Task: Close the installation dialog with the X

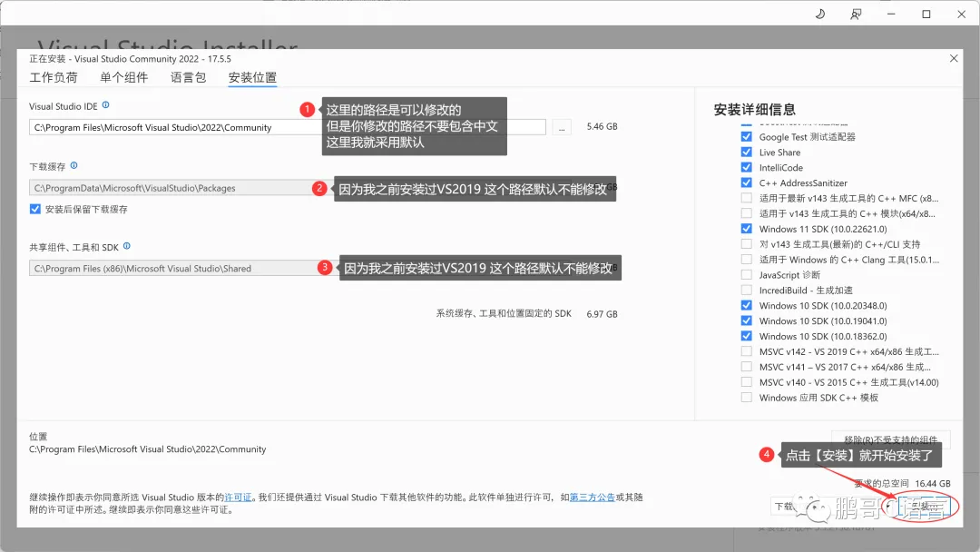Action: [954, 58]
